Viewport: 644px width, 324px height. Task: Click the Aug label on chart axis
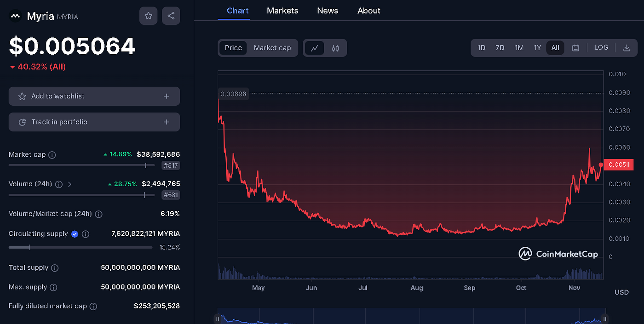(x=417, y=288)
